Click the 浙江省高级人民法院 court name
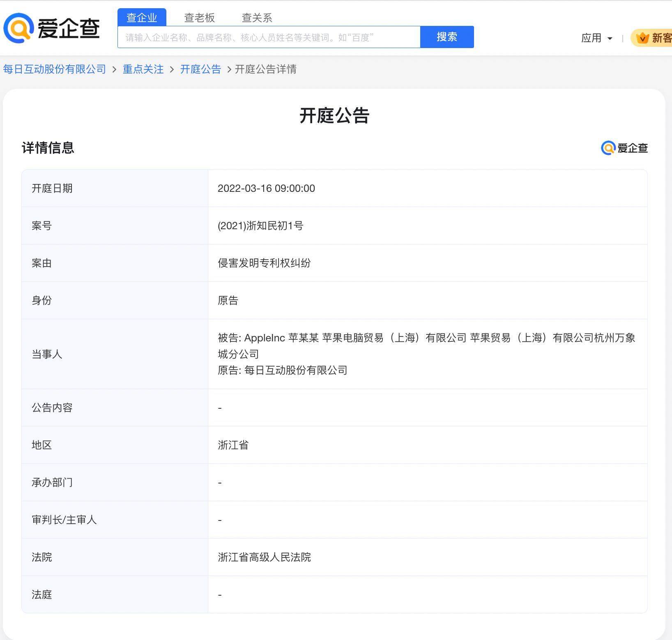 click(x=264, y=557)
